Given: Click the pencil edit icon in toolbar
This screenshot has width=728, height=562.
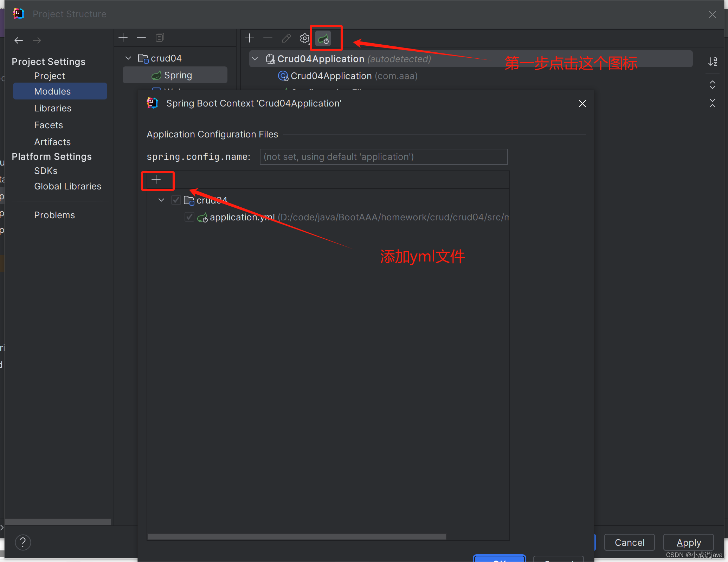Looking at the screenshot, I should (286, 38).
